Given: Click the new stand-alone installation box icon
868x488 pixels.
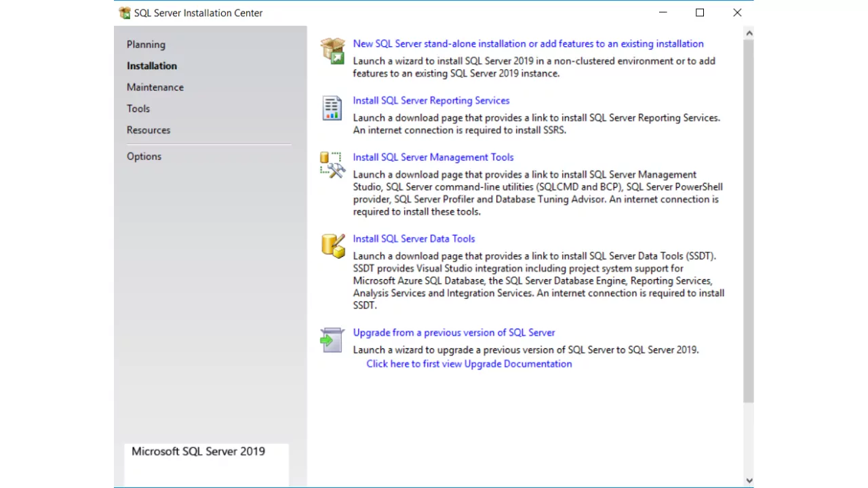Looking at the screenshot, I should 333,51.
